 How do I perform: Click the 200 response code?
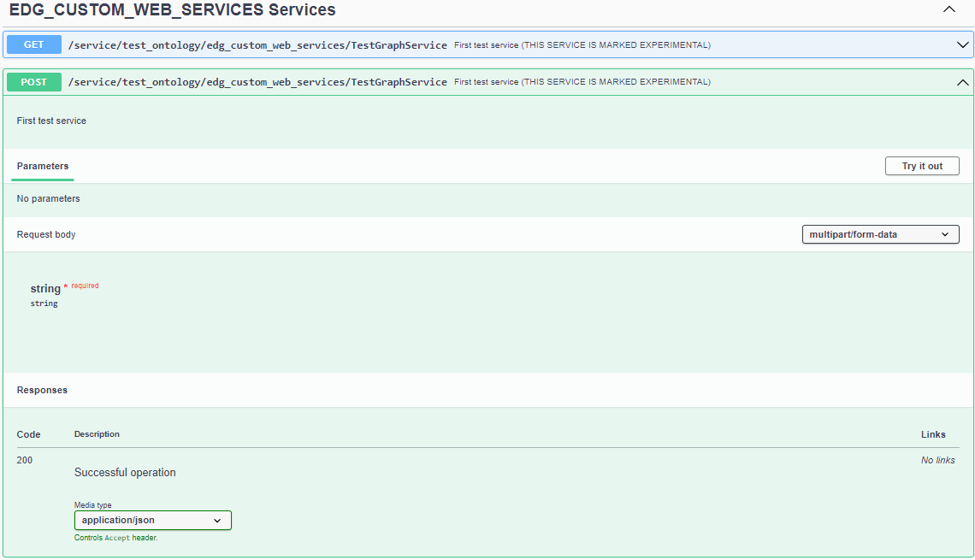tap(23, 460)
